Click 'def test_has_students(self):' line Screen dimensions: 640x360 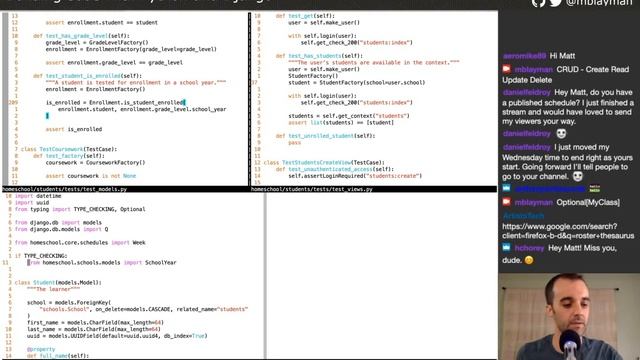319,56
